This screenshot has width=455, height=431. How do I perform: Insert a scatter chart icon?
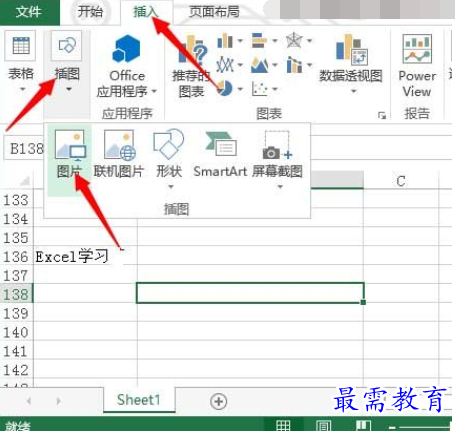click(260, 89)
